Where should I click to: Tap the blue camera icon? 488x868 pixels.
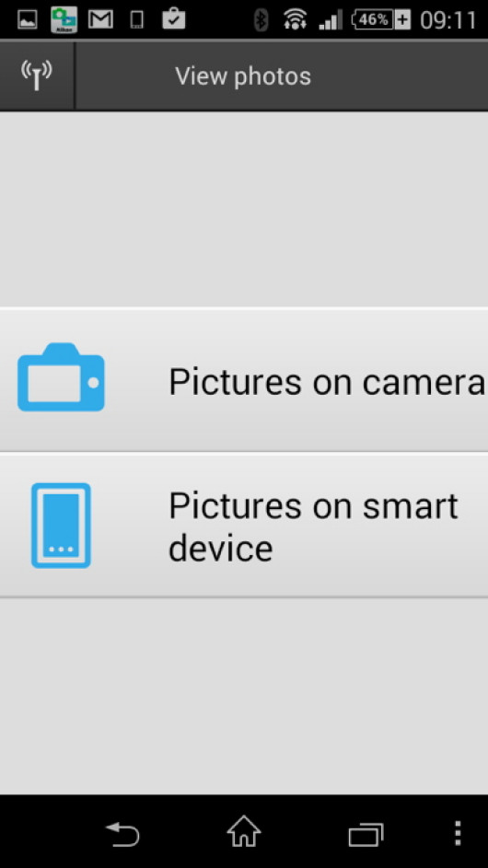pyautogui.click(x=61, y=377)
